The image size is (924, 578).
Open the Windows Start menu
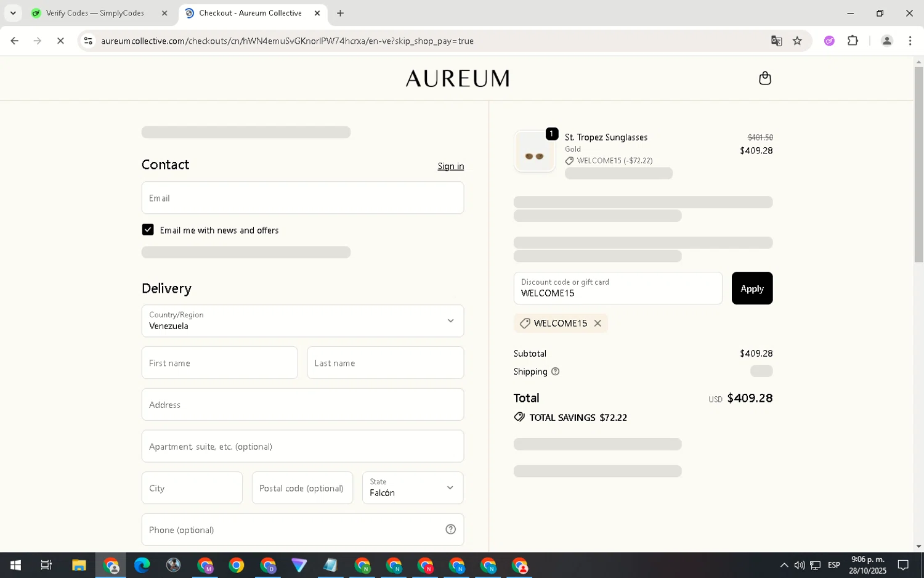(x=15, y=565)
